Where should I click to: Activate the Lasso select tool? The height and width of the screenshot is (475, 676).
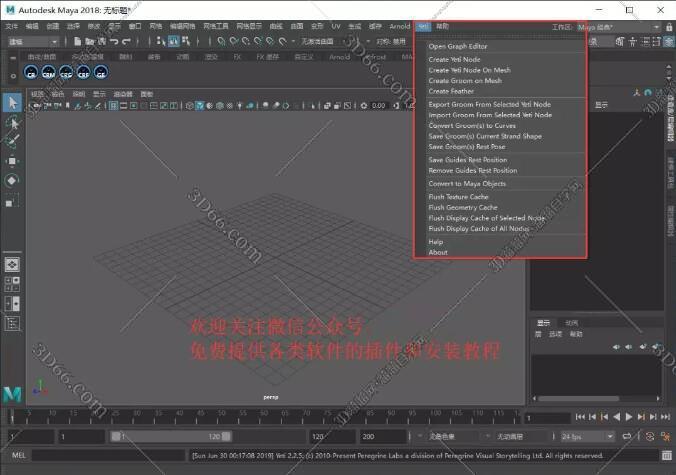click(12, 124)
